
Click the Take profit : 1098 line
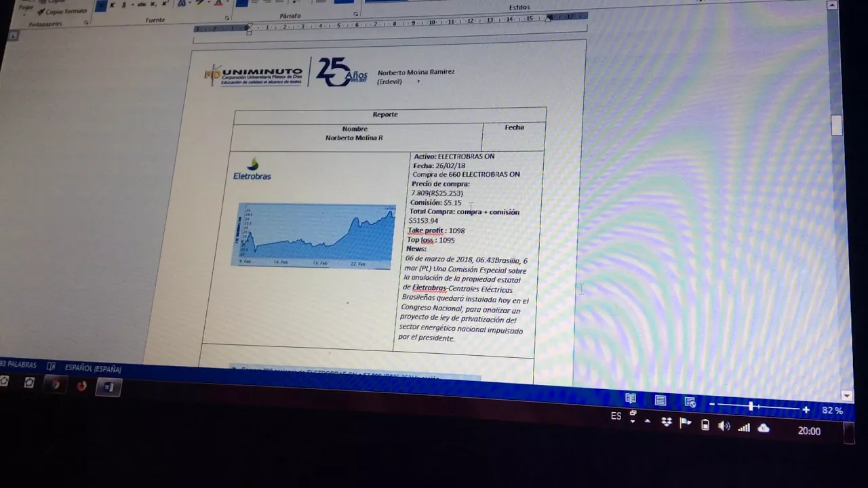[436, 230]
